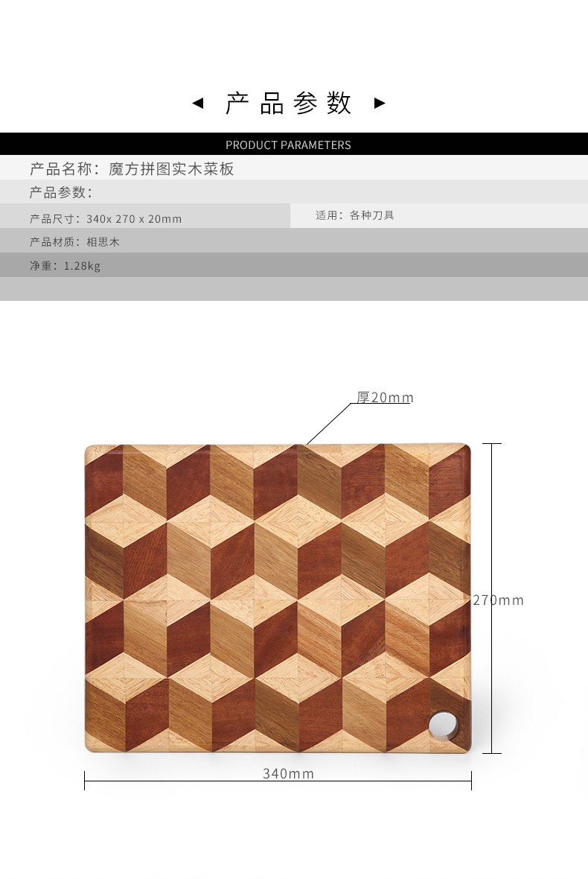
Task: Click the 厚20mm thickness label
Action: tap(385, 398)
